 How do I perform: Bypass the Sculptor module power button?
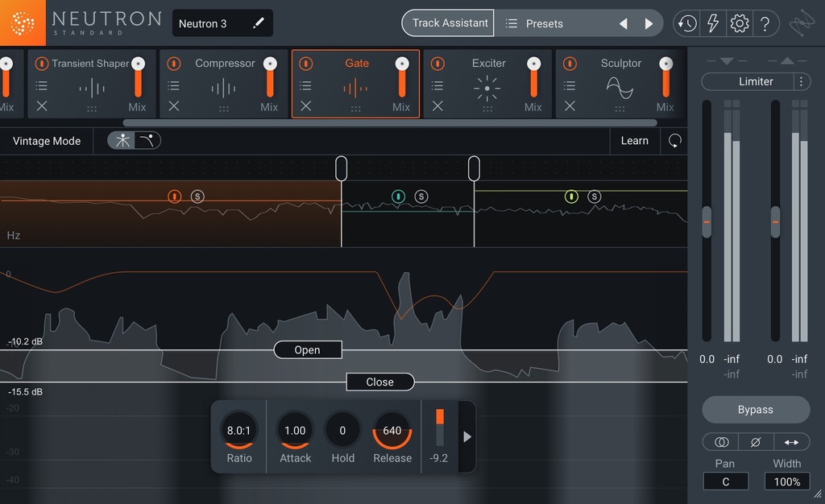(x=570, y=64)
